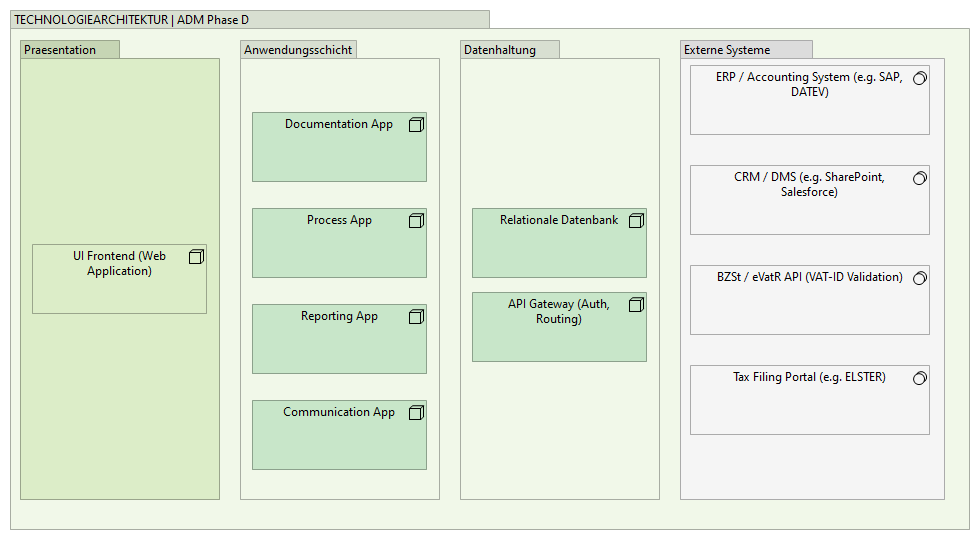The width and height of the screenshot is (980, 540).
Task: Click the interface icon on ERP / Accounting System
Action: 919,78
